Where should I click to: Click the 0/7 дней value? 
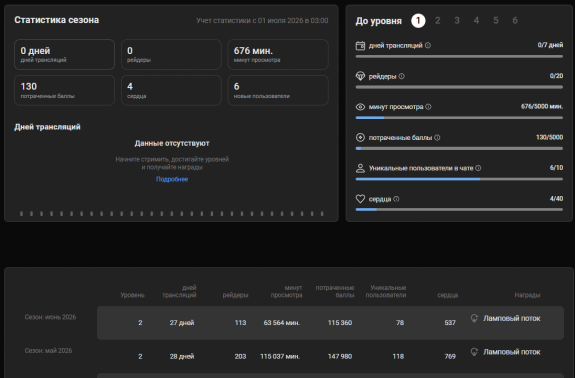pos(550,45)
